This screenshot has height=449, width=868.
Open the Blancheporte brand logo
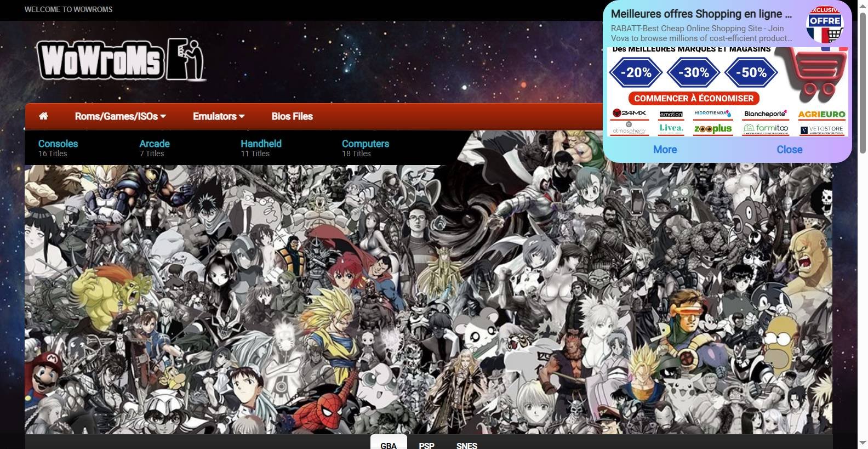tap(765, 114)
